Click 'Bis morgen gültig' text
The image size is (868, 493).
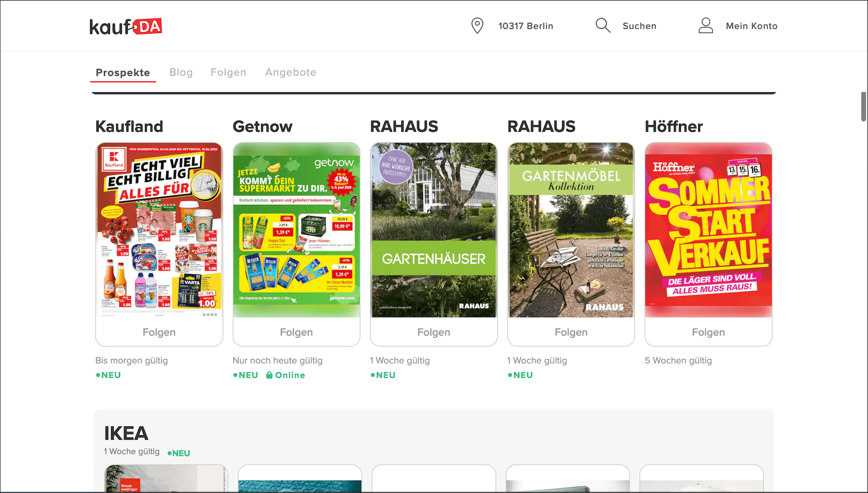[x=132, y=360]
